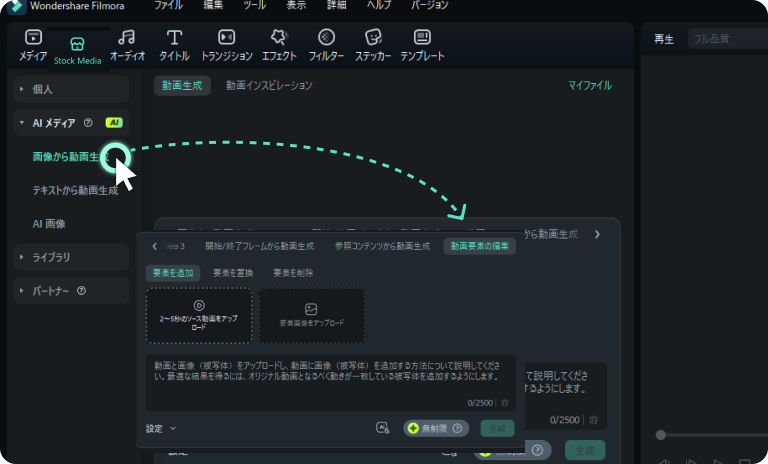The width and height of the screenshot is (768, 464).
Task: Choose the 要素を追加 option
Action: coord(173,273)
